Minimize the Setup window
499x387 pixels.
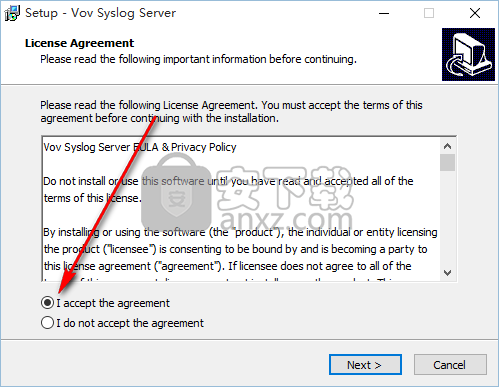coord(384,13)
